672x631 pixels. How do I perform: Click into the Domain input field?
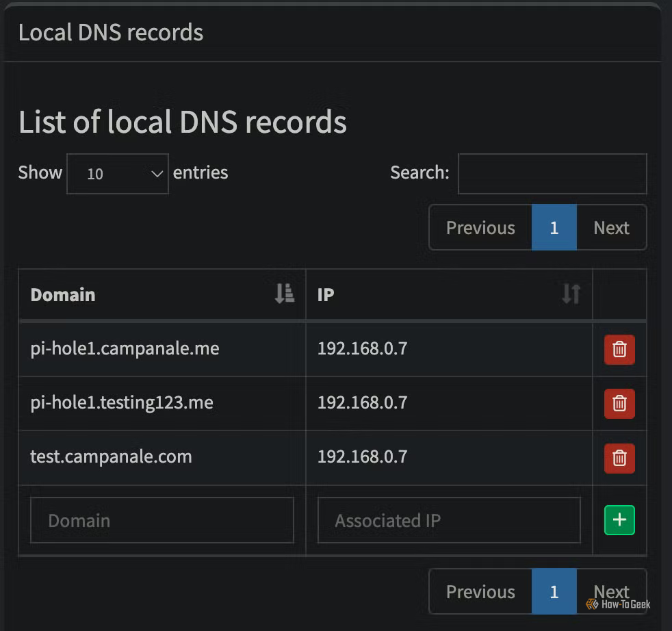[x=162, y=520]
